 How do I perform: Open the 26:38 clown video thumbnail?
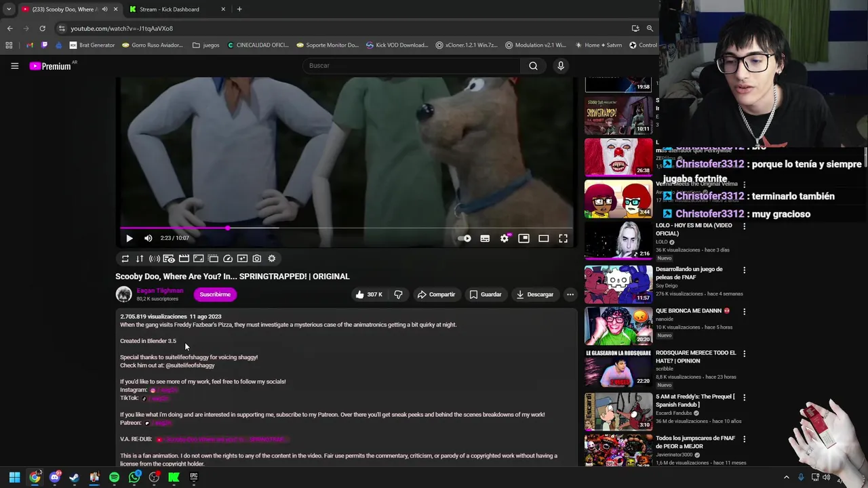(x=618, y=157)
